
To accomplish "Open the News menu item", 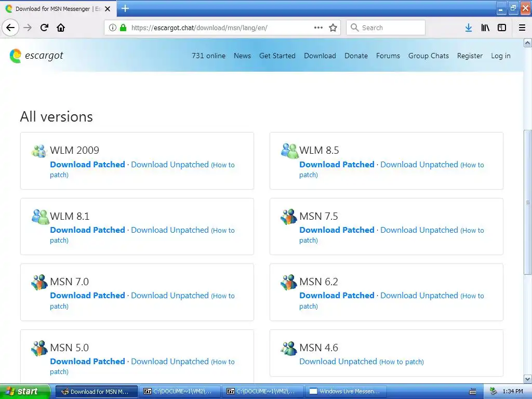I will (x=242, y=56).
